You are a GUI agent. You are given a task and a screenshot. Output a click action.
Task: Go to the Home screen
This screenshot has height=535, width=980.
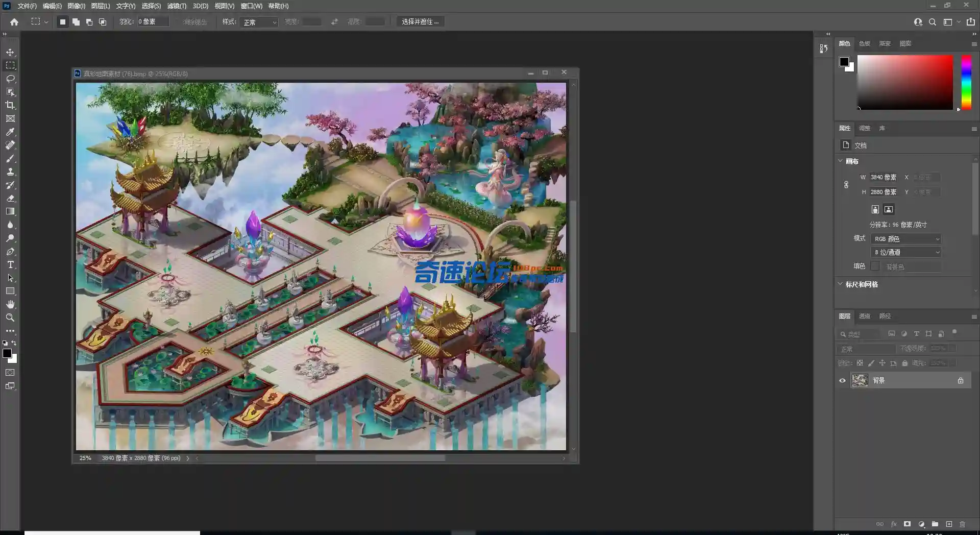(14, 22)
